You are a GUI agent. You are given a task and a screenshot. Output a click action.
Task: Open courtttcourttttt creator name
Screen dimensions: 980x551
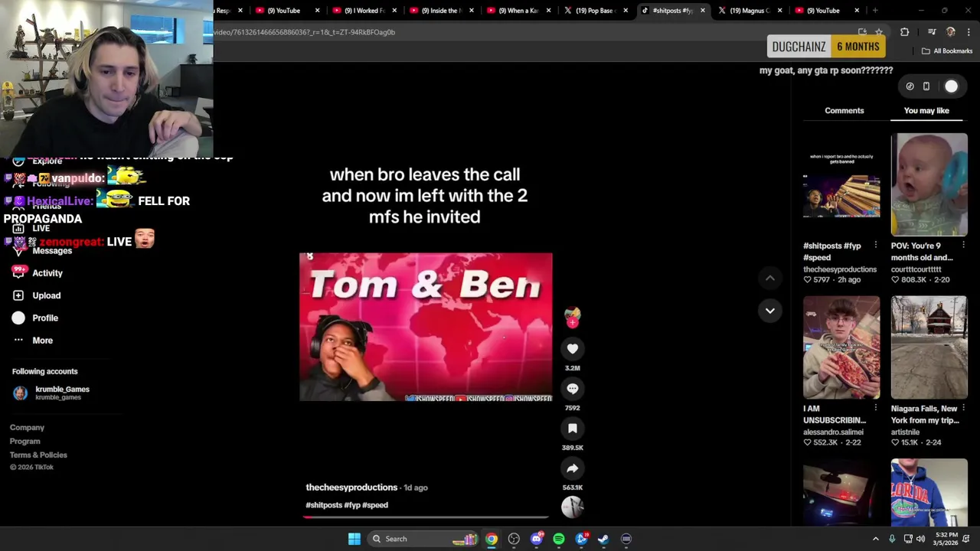(x=916, y=269)
